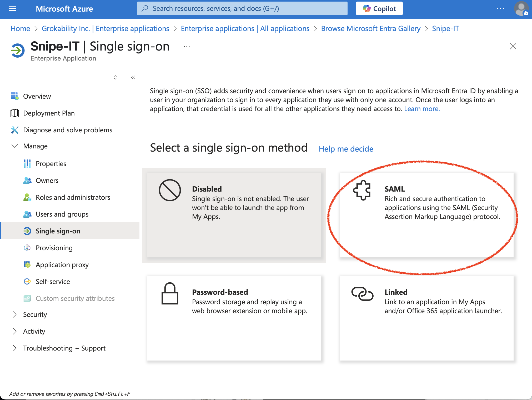The height and width of the screenshot is (400, 532).
Task: Click the Disabled prohibition icon
Action: click(x=170, y=190)
